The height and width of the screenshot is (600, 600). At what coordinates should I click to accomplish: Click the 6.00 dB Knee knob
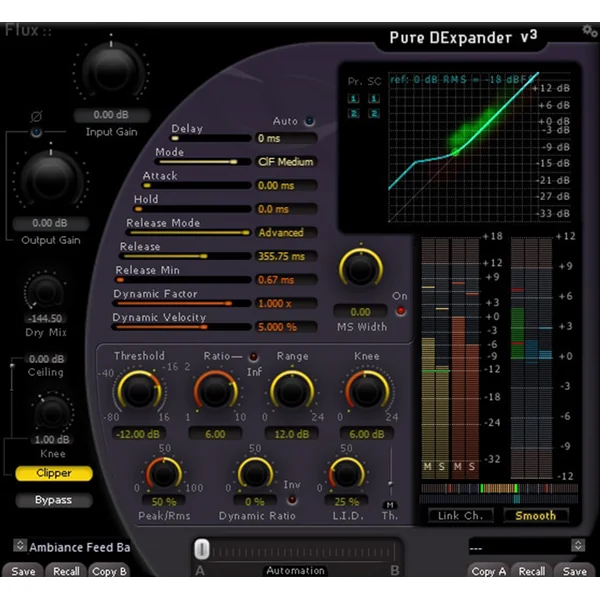[x=367, y=391]
